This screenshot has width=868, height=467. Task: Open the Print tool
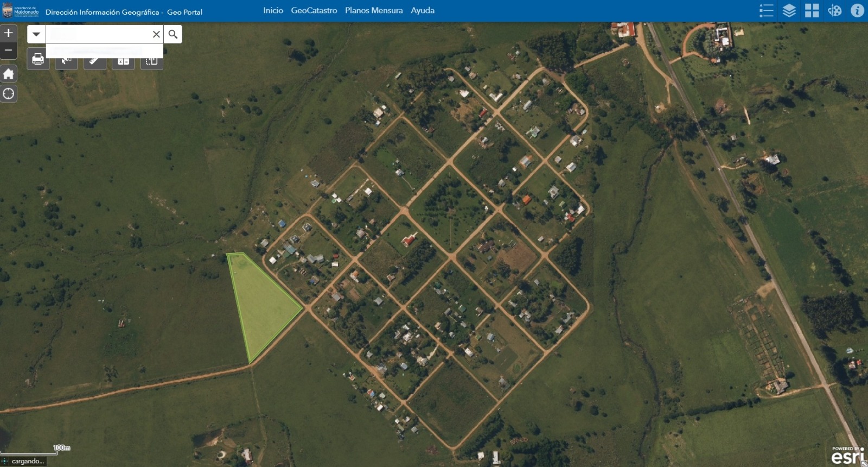click(38, 60)
